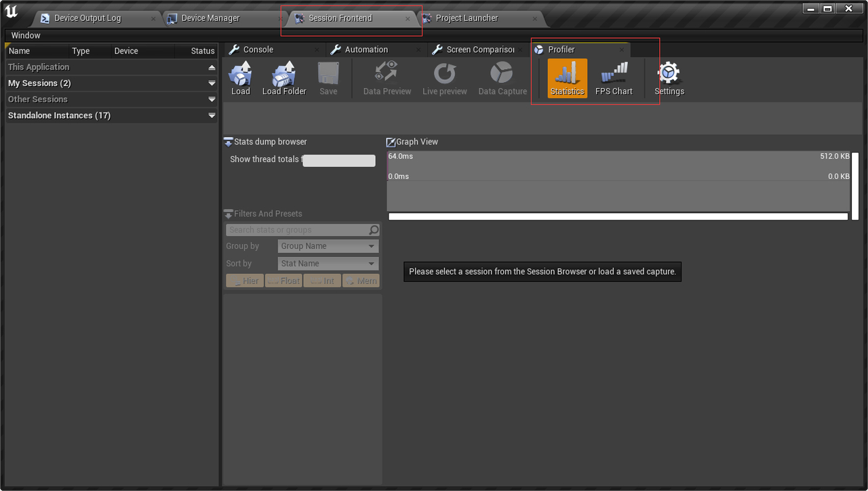Close the Device Output Log tab

153,19
